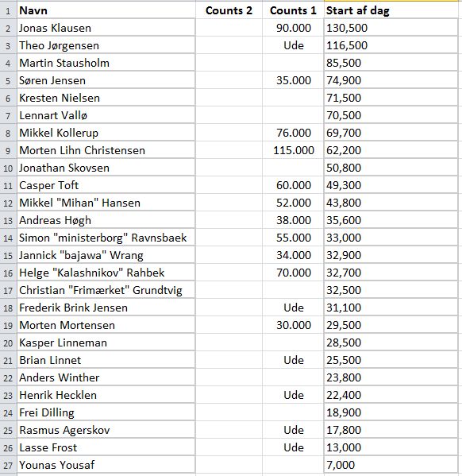Screen dimensions: 462x476
Task: Select row header number 9
Action: click(x=8, y=150)
